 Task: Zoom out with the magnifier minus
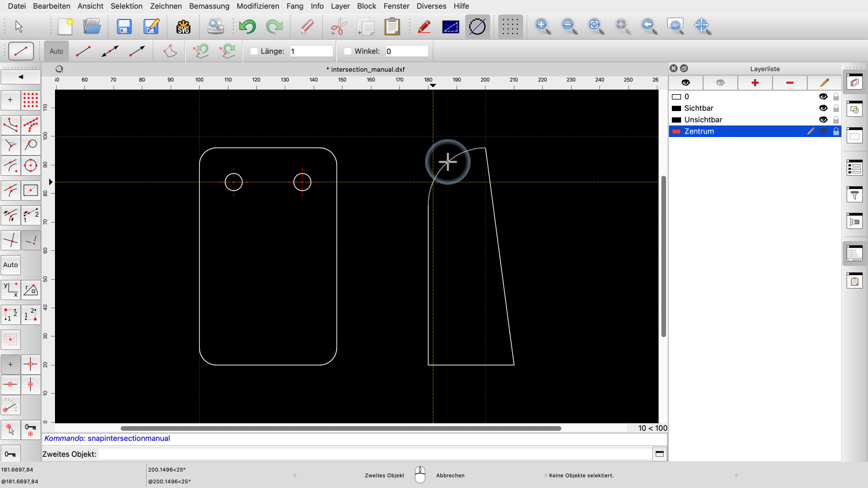coord(569,27)
